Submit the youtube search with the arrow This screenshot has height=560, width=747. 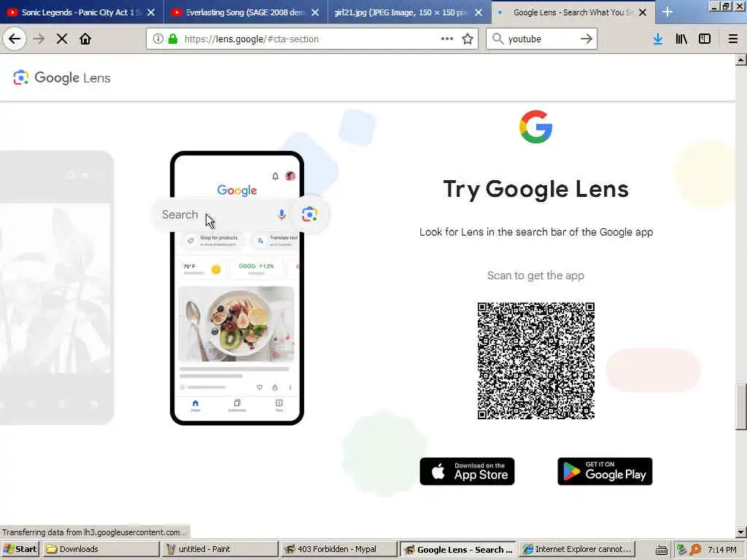tap(587, 39)
